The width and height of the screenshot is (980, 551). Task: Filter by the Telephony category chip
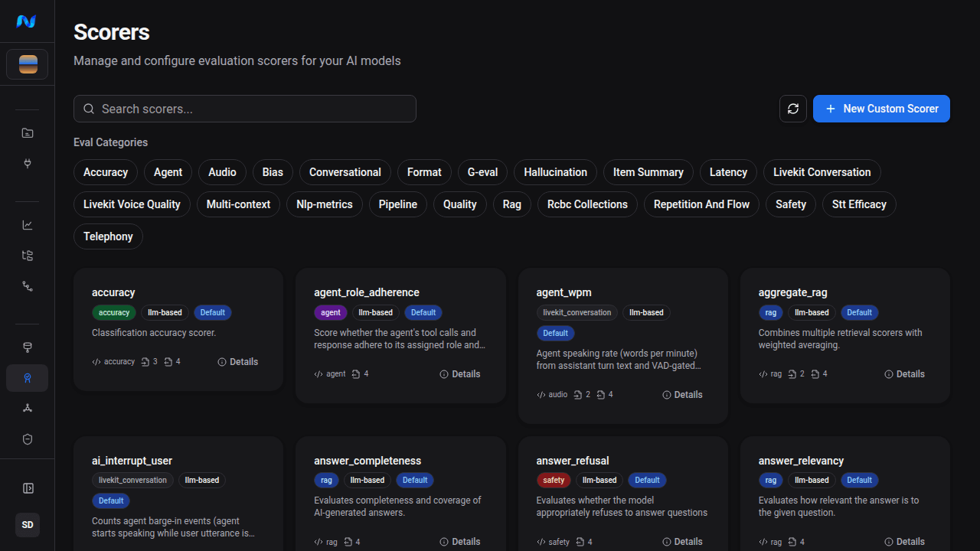(x=108, y=236)
